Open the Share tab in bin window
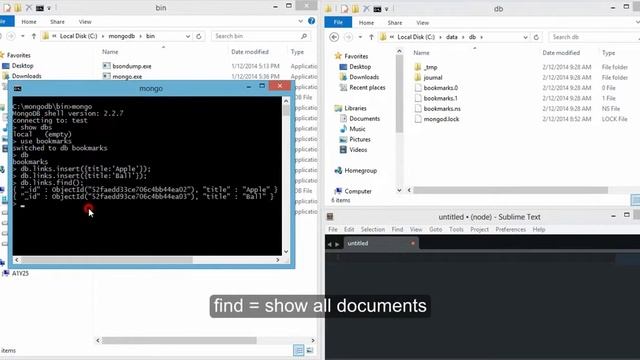 click(x=57, y=22)
